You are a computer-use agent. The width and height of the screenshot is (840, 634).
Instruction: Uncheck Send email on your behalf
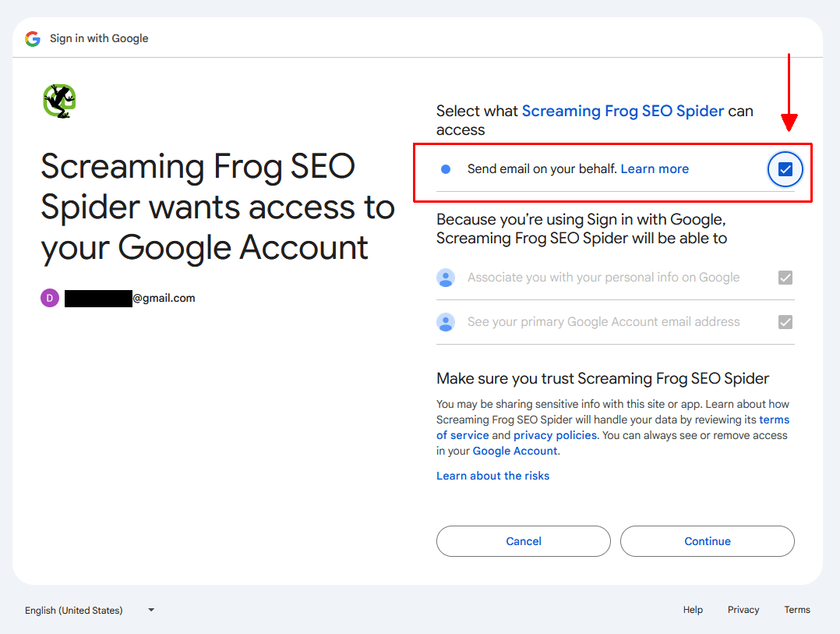click(785, 168)
